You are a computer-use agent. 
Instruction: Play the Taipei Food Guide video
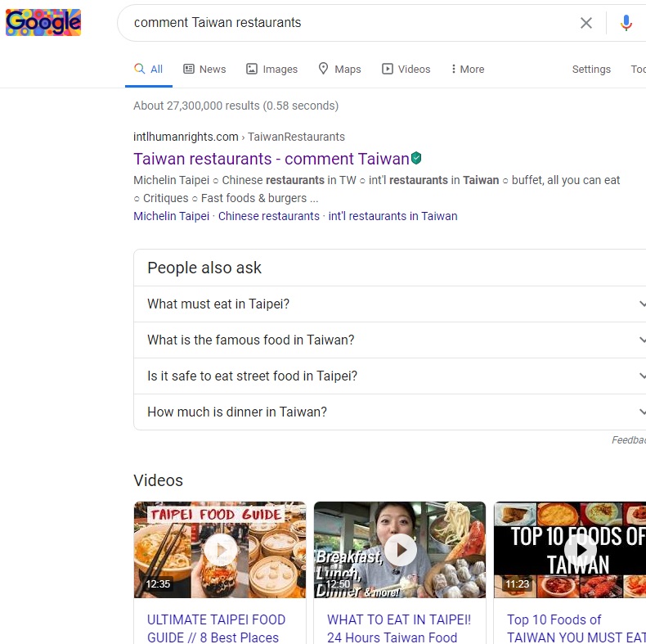coord(220,550)
